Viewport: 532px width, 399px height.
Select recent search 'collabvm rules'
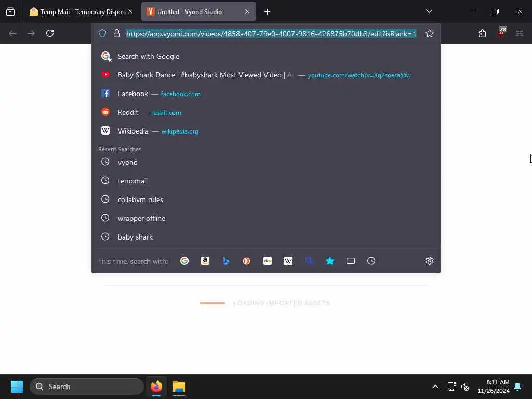pos(266,199)
